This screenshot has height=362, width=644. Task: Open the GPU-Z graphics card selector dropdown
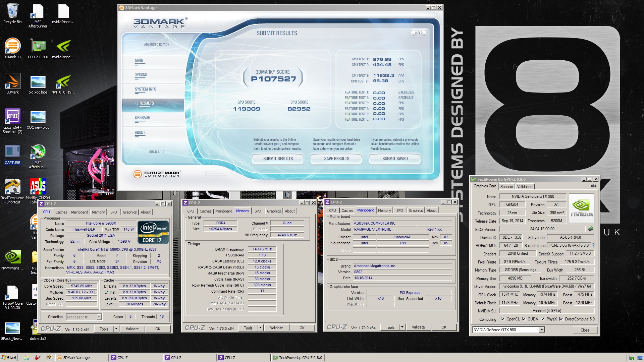click(x=542, y=330)
